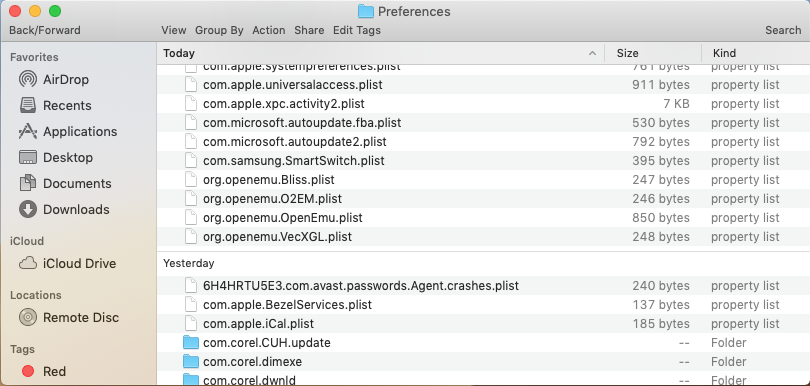Click Folder kind of com.corel.CUH.update
The height and width of the screenshot is (386, 810).
click(729, 343)
